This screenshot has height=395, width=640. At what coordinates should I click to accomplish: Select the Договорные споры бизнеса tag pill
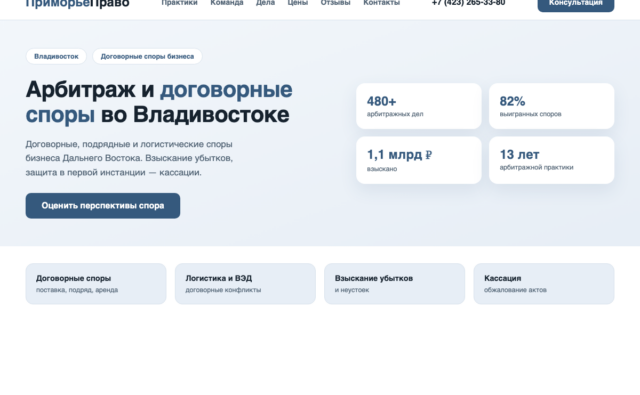point(147,56)
